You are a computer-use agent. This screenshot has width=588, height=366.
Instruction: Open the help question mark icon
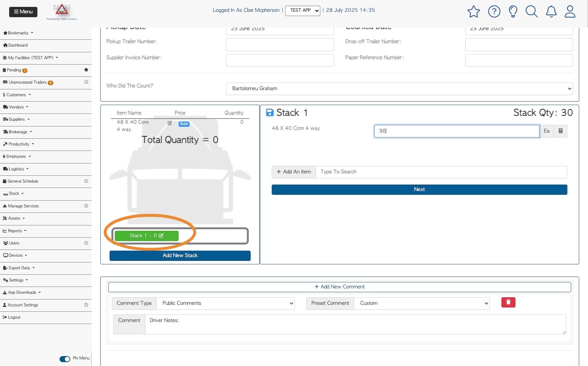click(494, 12)
